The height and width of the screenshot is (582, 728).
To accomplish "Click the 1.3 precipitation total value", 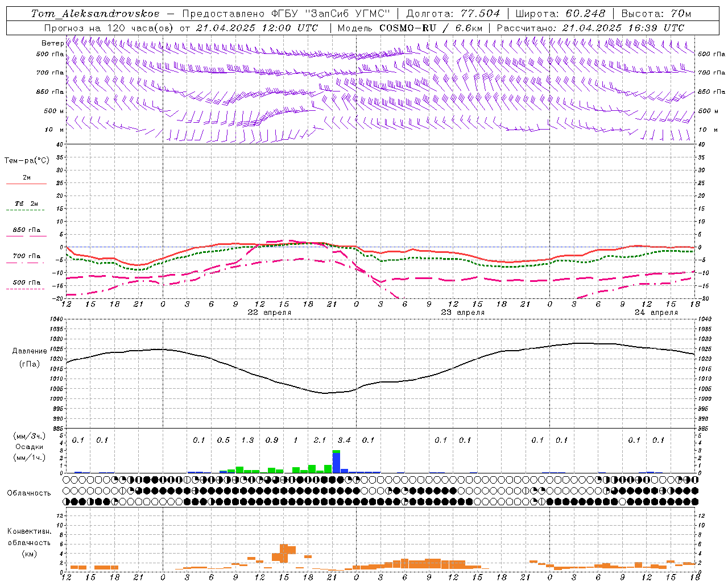I will (x=247, y=440).
